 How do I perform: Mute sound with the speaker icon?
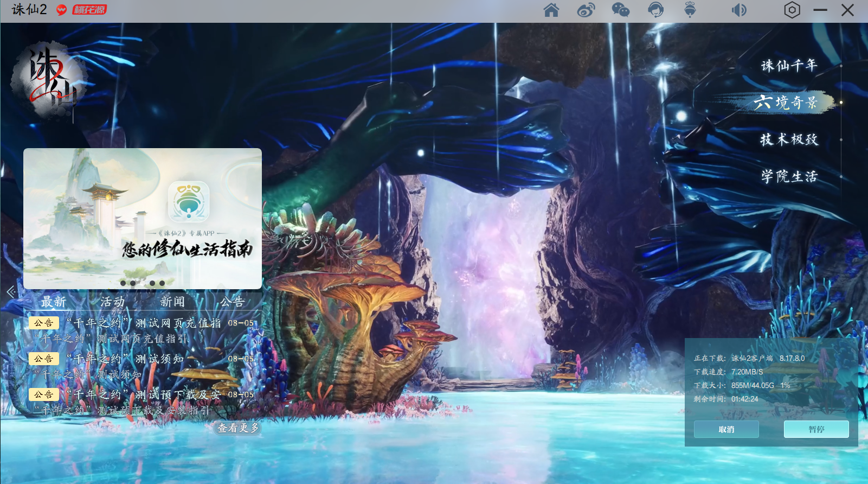tap(739, 10)
